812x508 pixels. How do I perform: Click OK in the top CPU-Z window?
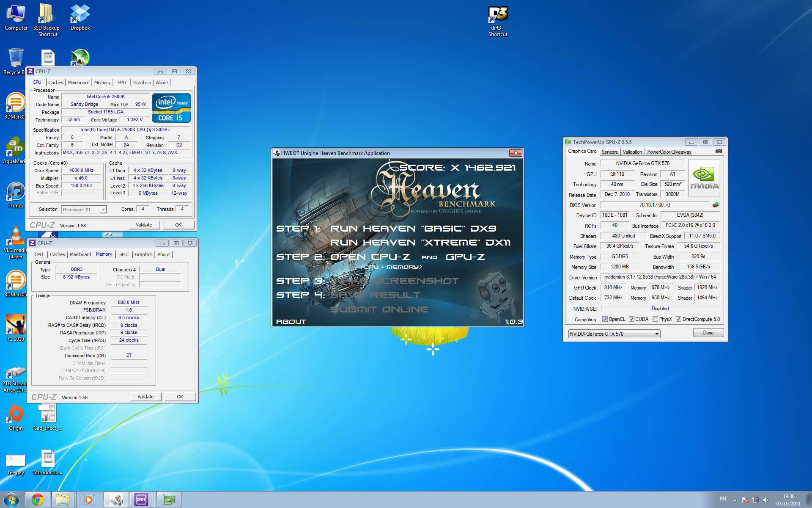(178, 225)
